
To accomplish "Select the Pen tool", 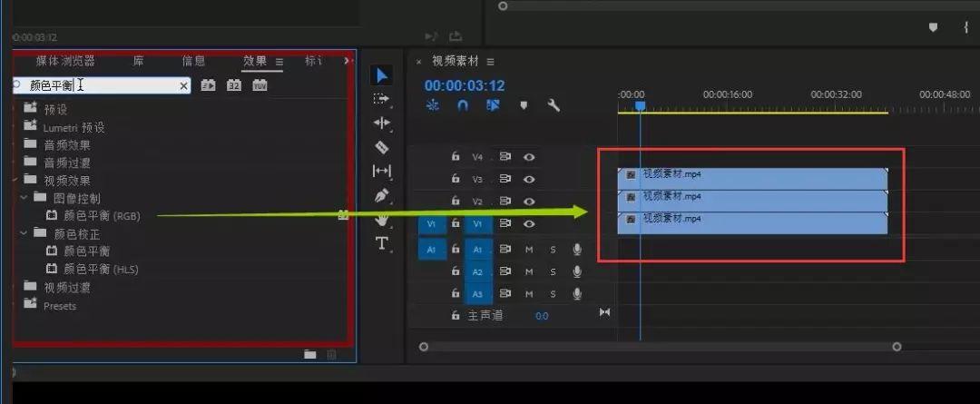I will 381,196.
